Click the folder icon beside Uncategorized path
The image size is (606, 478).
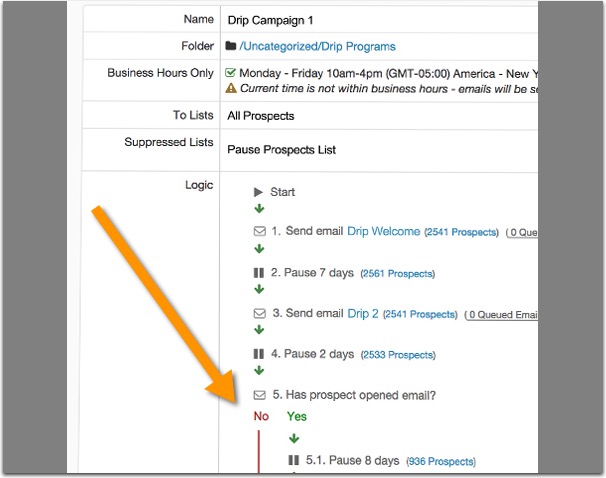pyautogui.click(x=231, y=46)
